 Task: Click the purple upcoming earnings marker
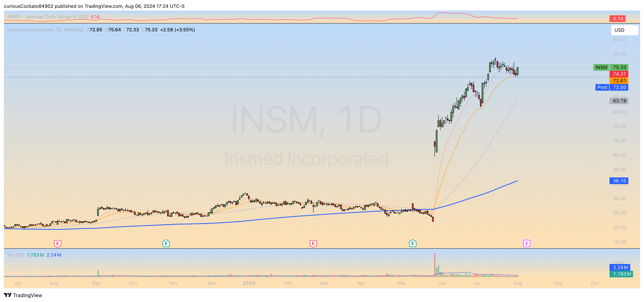click(526, 243)
